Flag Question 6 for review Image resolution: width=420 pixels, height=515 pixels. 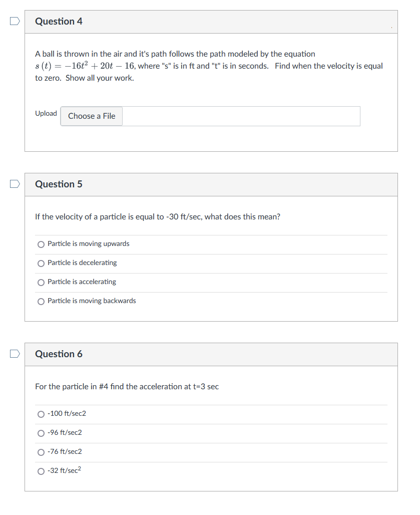[15, 354]
